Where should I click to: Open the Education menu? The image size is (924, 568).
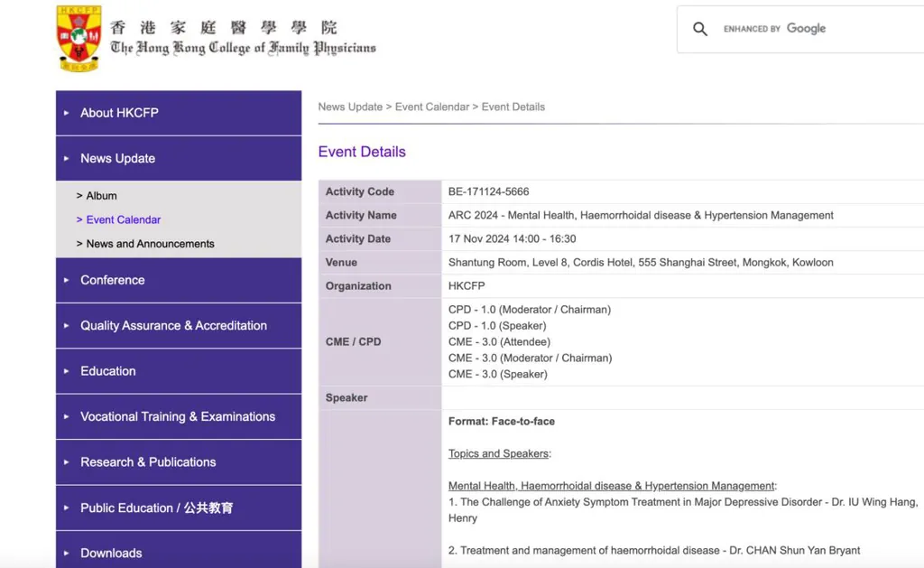tap(179, 371)
